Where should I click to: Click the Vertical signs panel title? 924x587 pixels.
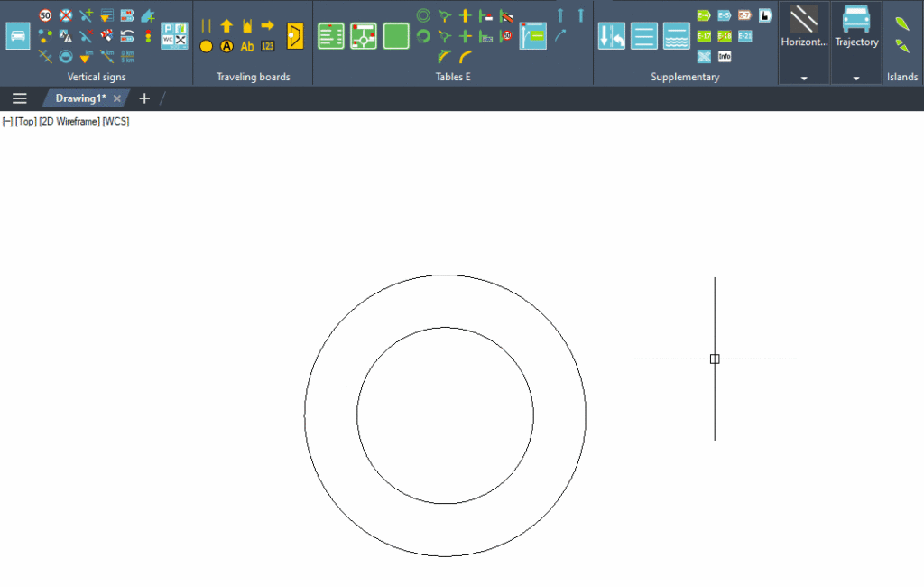[97, 77]
